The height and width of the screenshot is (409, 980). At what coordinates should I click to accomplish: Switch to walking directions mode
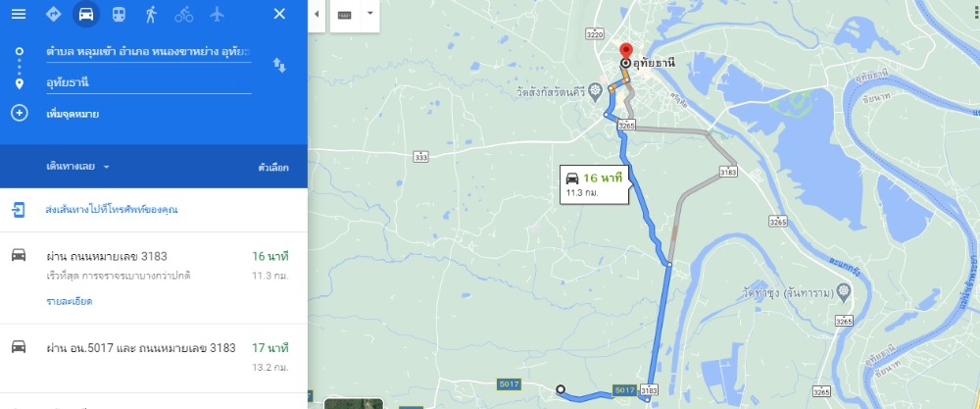point(151,14)
